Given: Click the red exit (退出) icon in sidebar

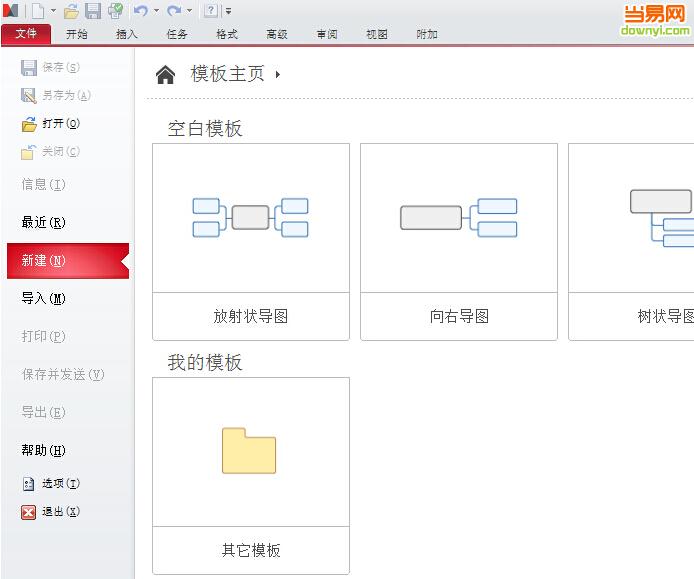Looking at the screenshot, I should click(x=29, y=512).
